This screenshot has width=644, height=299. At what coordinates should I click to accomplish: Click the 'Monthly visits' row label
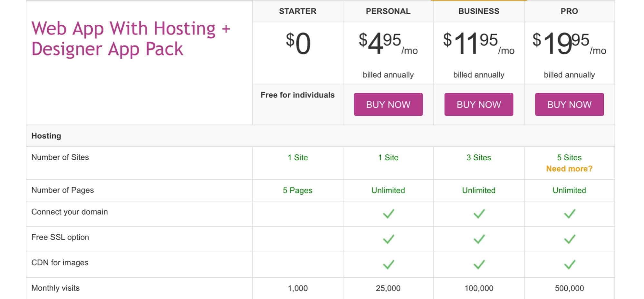click(55, 288)
